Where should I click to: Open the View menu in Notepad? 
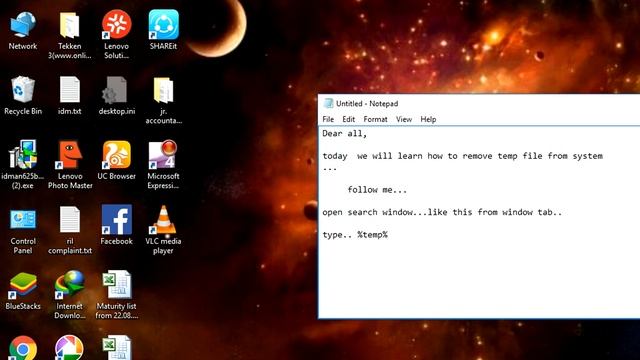click(404, 119)
